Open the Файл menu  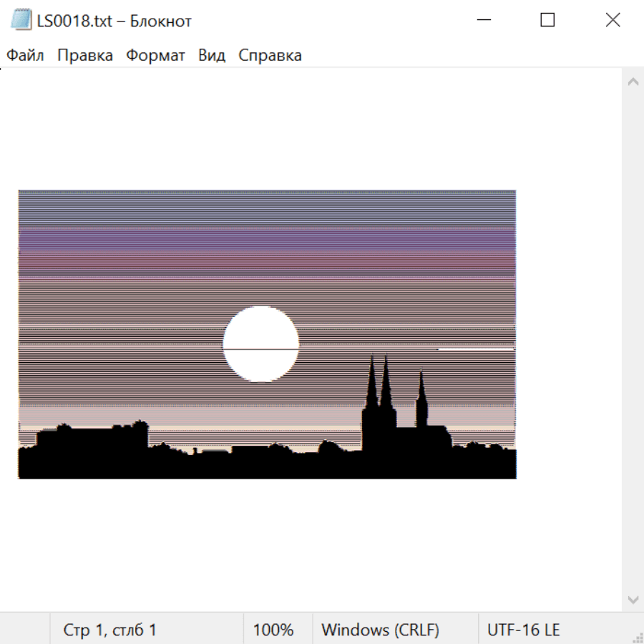coord(26,56)
